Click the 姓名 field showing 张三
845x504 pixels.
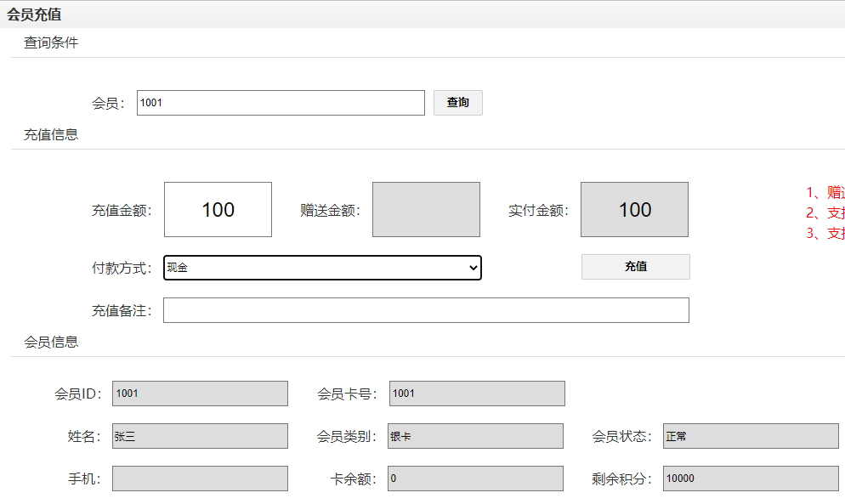click(199, 435)
